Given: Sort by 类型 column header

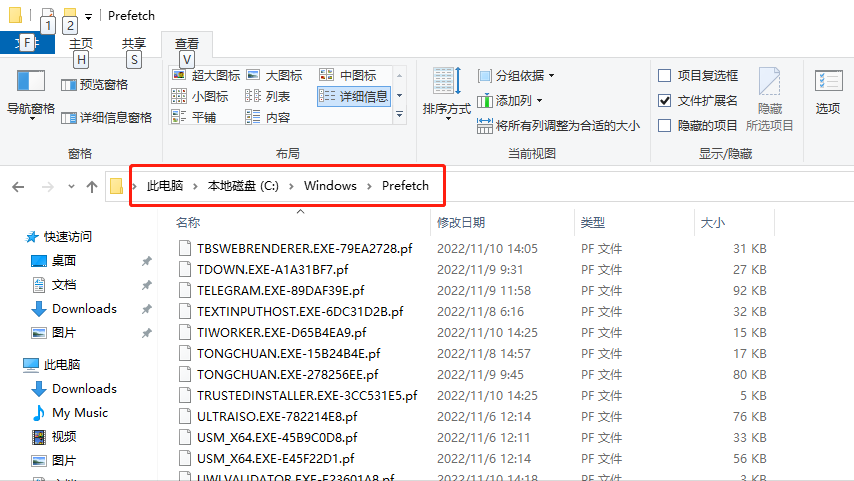Looking at the screenshot, I should point(593,222).
